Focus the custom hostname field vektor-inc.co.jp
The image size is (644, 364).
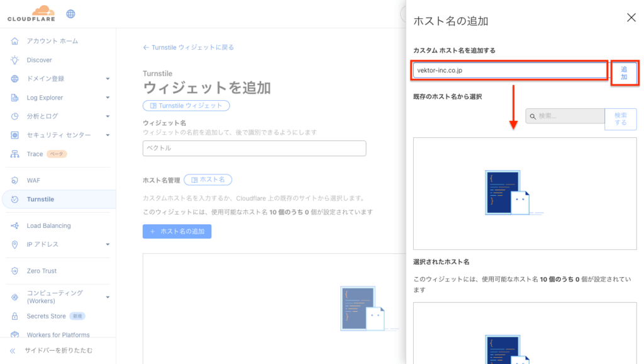click(x=509, y=71)
